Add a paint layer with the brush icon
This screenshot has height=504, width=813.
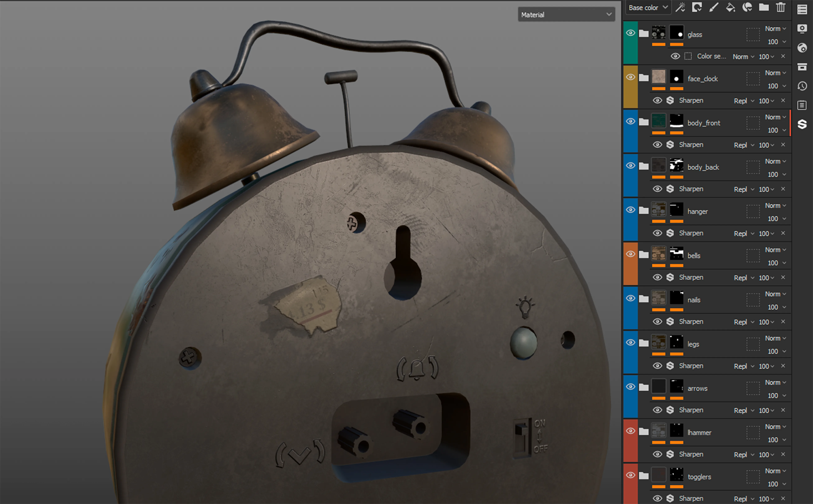[x=714, y=7]
